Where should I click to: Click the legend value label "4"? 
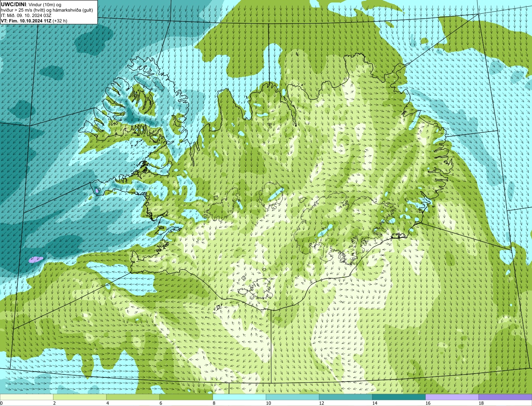click(x=108, y=403)
